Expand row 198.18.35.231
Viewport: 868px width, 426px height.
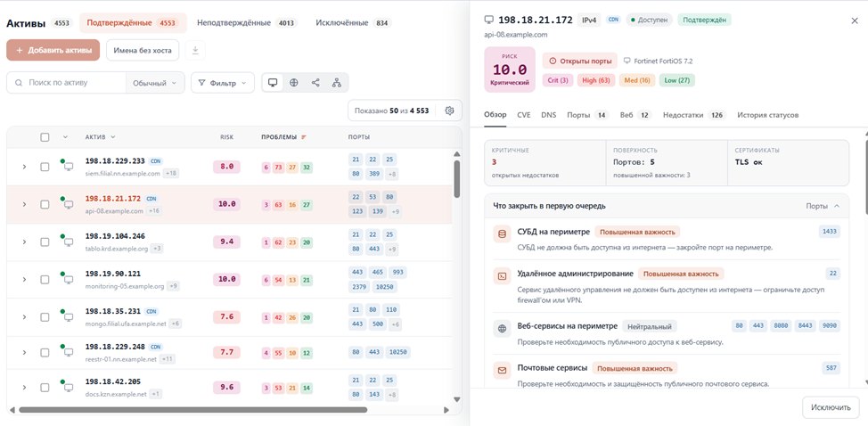[x=24, y=317]
